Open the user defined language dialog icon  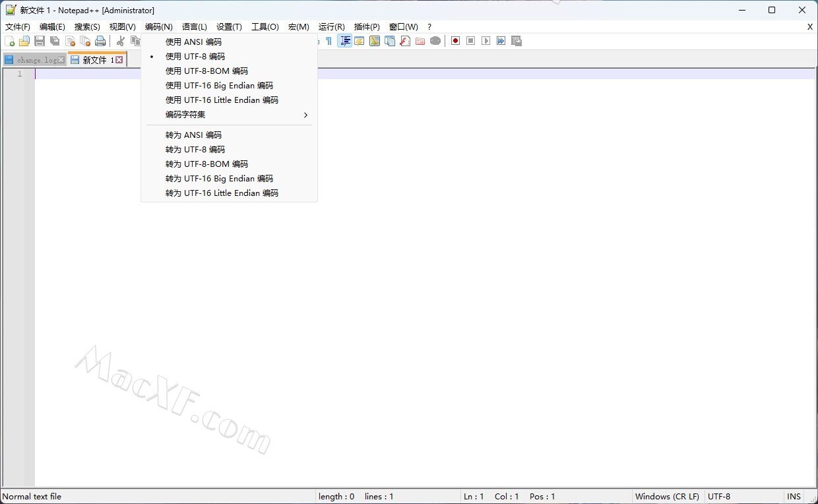[360, 41]
